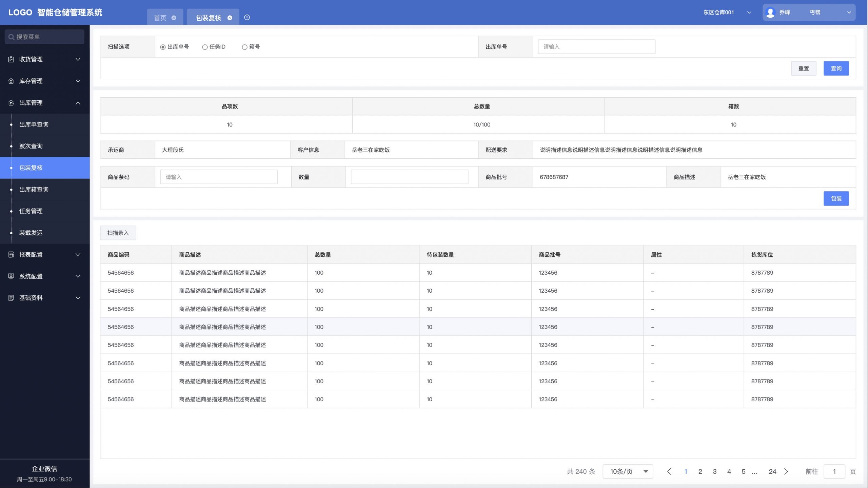Click the 基础资料 document icon
Image resolution: width=868 pixels, height=488 pixels.
(x=11, y=298)
